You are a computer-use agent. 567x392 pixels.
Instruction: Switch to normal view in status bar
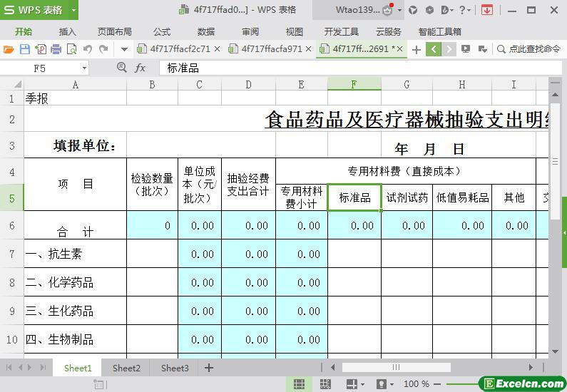tap(299, 384)
